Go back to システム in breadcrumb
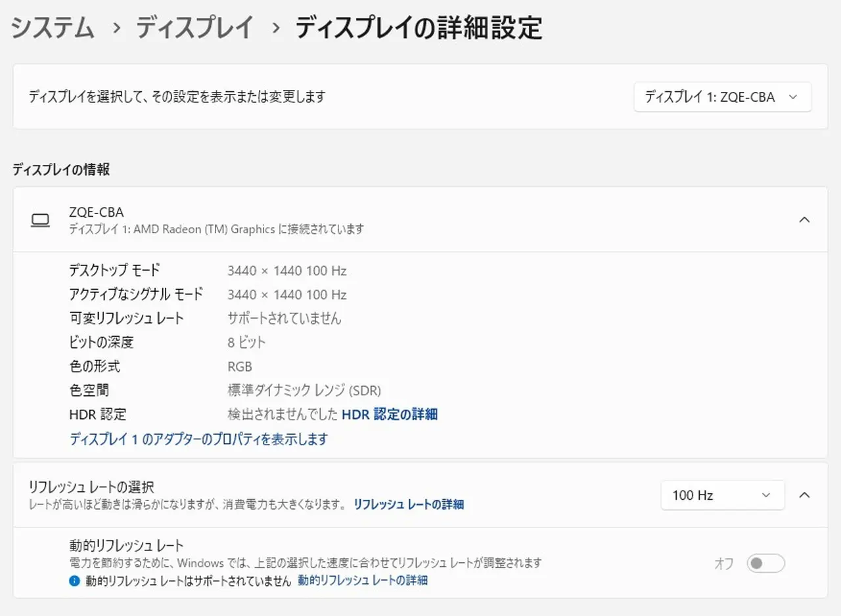This screenshot has width=841, height=616. (x=54, y=28)
